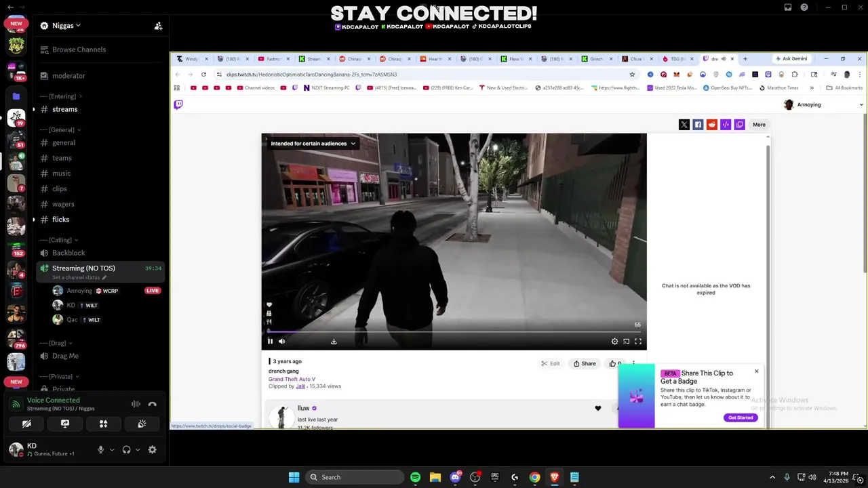This screenshot has height=488, width=868.
Task: Click the Ask Gemini button
Action: pos(791,59)
